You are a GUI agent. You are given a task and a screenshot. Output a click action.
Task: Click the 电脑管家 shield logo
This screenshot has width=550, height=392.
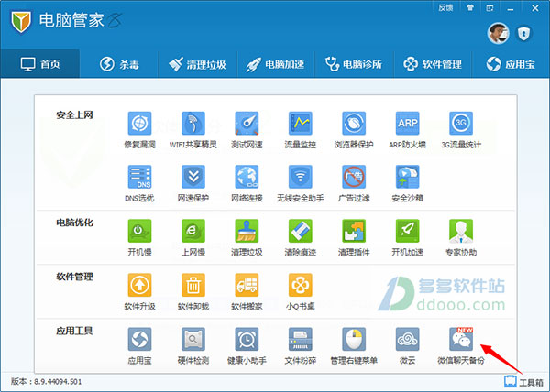point(21,21)
